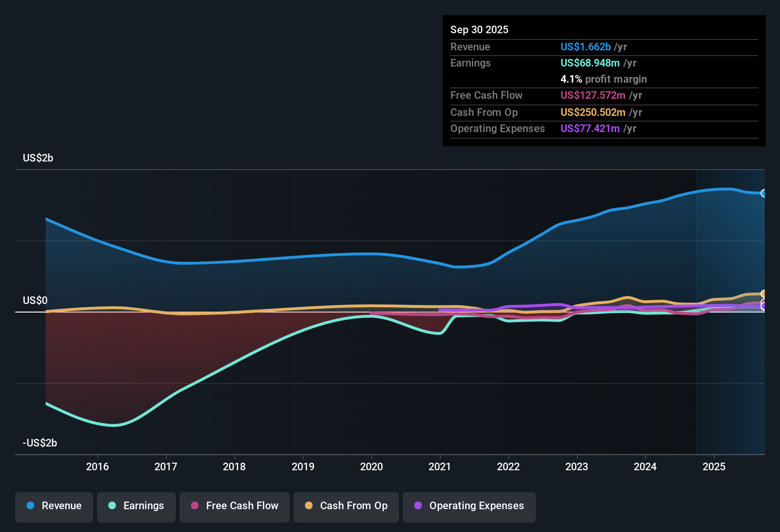
Task: Click the teal Earnings legend dot
Action: (x=111, y=506)
